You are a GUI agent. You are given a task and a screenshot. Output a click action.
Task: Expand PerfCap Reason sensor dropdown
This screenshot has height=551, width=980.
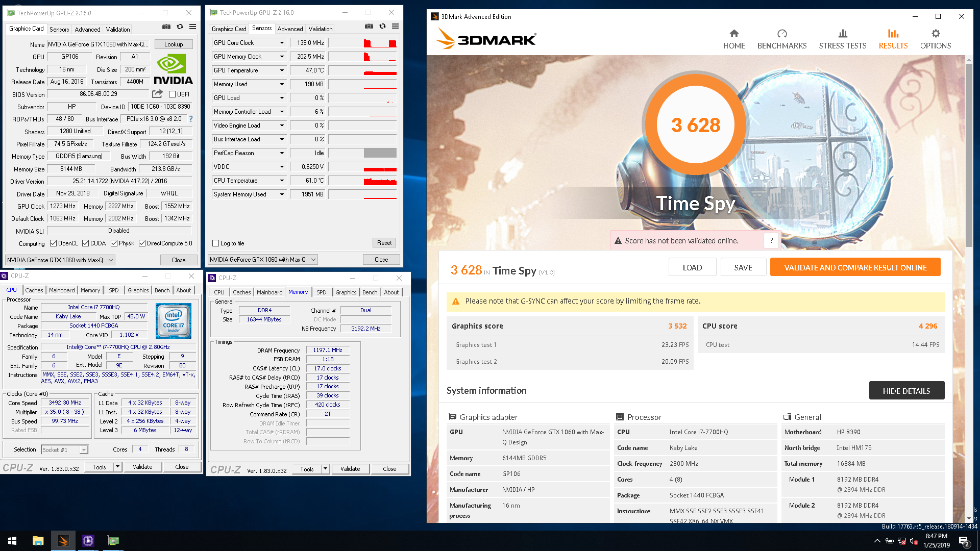point(282,153)
